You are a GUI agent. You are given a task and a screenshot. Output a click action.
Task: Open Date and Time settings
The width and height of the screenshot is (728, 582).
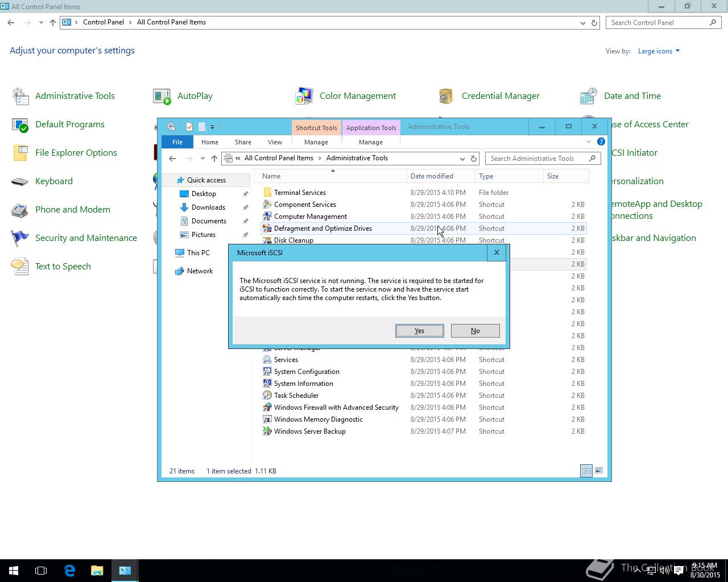[x=620, y=96]
